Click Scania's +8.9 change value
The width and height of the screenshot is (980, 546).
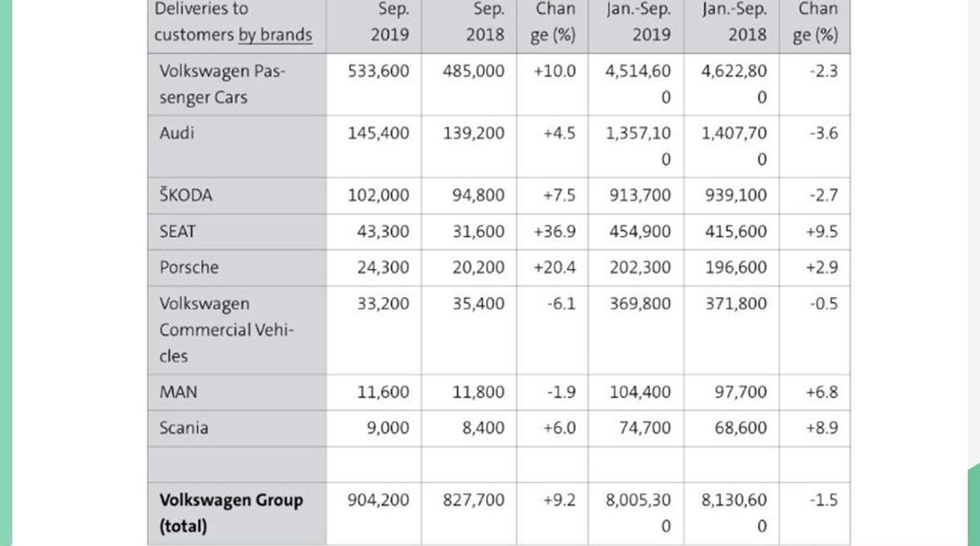tap(822, 428)
